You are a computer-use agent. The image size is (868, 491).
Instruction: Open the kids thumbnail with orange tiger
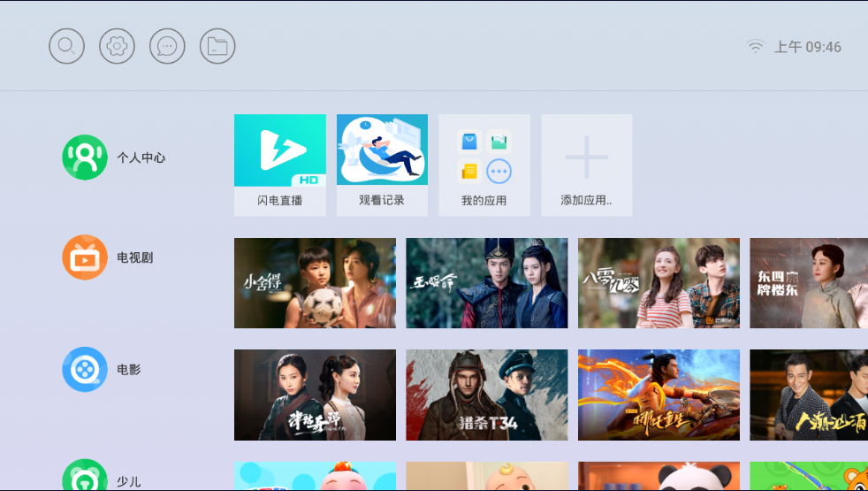809,476
